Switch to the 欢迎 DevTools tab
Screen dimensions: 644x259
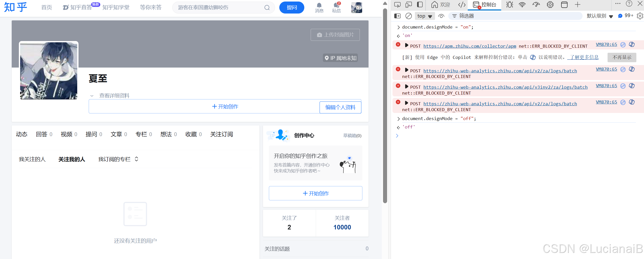[x=441, y=5]
